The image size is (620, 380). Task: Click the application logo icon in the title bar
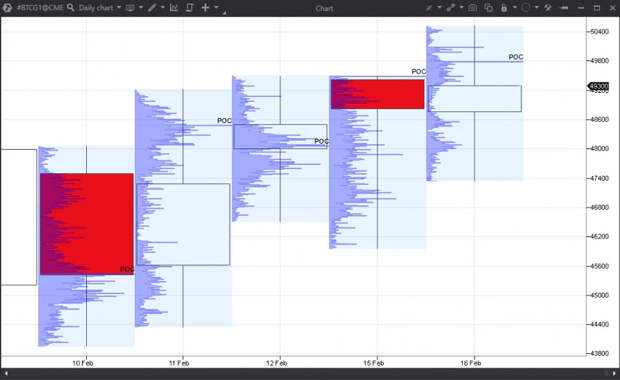pos(7,8)
